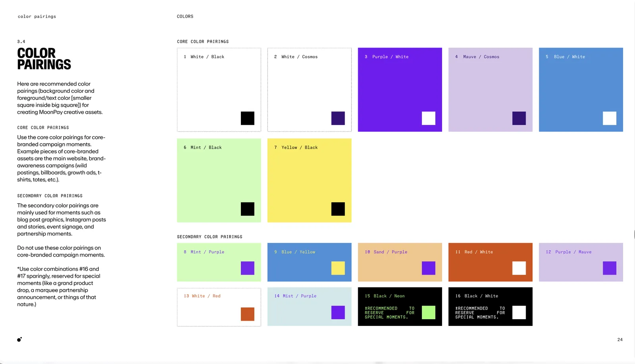Click the COLOR PAIRINGS main heading
The height and width of the screenshot is (364, 635).
(x=44, y=59)
